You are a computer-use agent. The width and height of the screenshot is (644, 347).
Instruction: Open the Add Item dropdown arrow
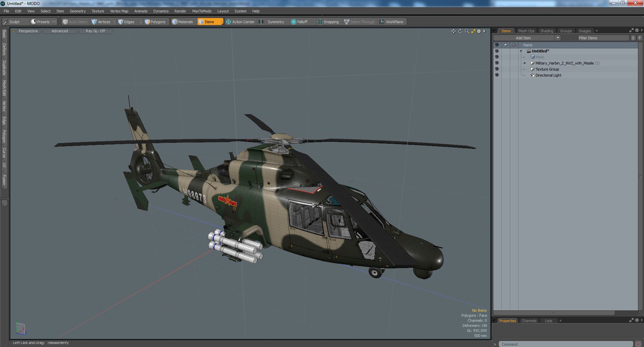point(558,38)
